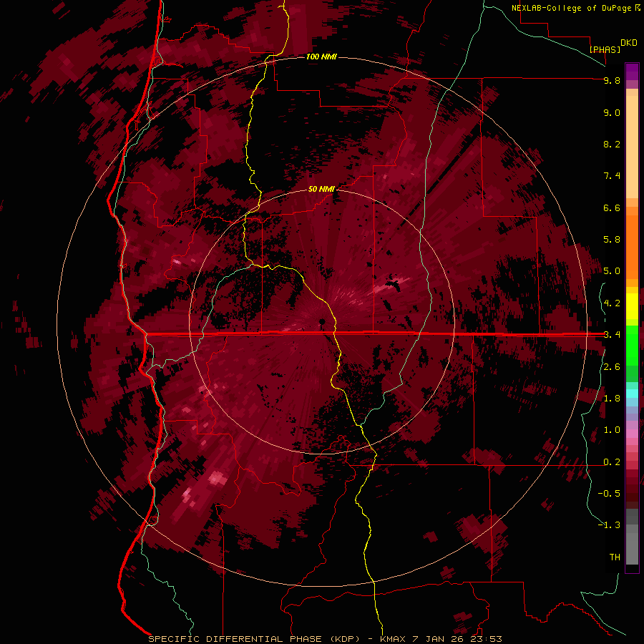
Task: Click the 0.2 scale value
Action: click(x=612, y=462)
